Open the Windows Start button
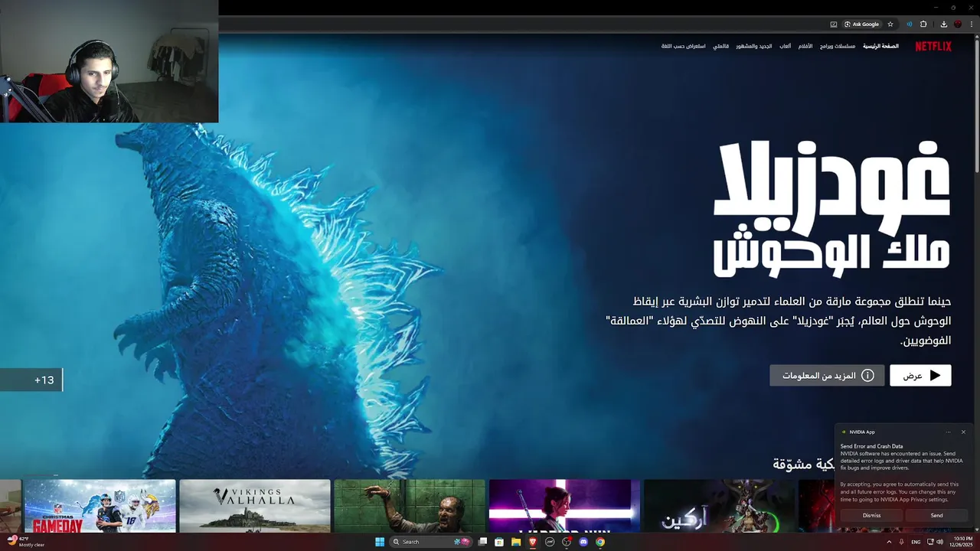This screenshot has height=551, width=980. 380,542
